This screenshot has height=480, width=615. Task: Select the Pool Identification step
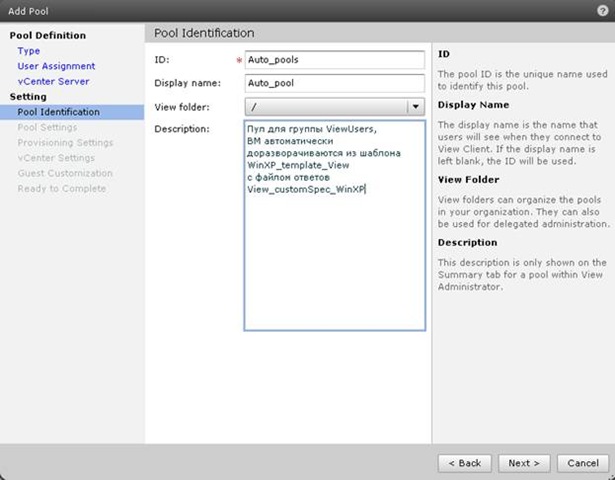(72, 112)
